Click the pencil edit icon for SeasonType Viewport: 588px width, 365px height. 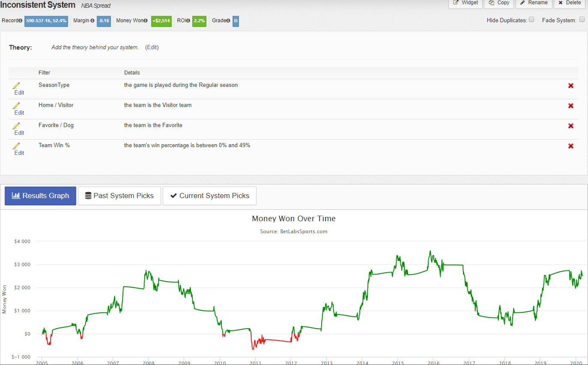coord(16,86)
